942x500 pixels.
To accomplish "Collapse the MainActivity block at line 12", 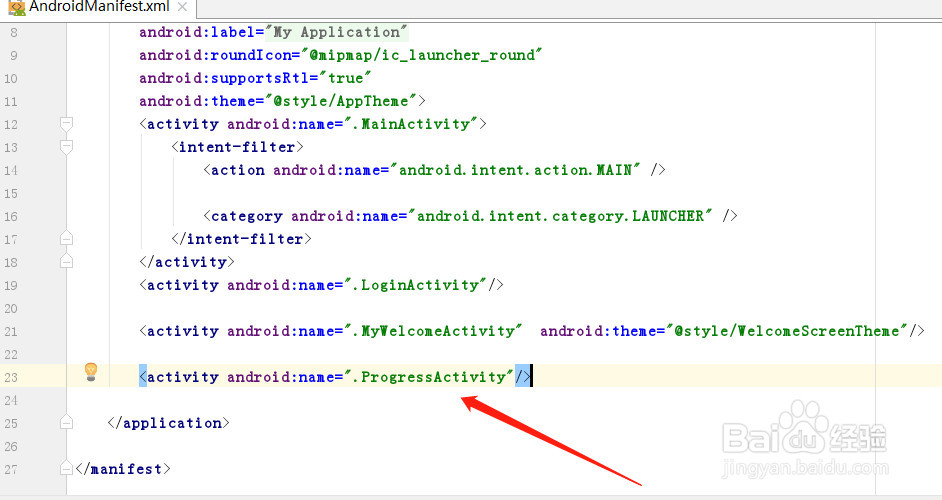I will click(x=67, y=124).
